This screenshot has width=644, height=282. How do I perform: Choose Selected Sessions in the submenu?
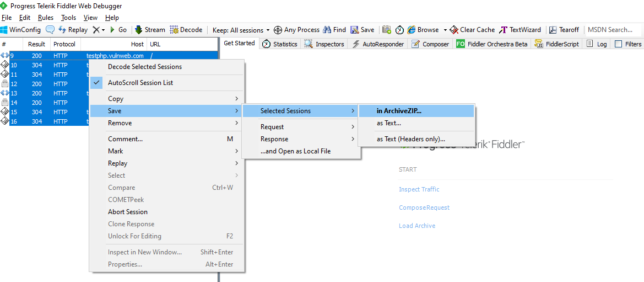point(301,111)
